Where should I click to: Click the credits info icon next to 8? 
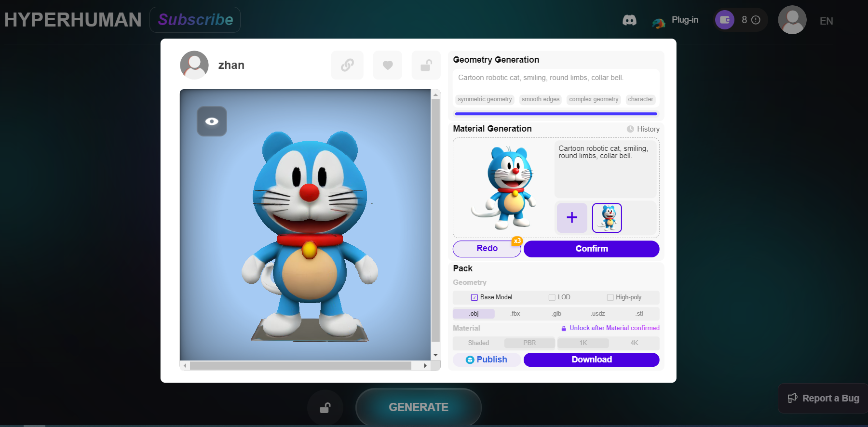756,20
